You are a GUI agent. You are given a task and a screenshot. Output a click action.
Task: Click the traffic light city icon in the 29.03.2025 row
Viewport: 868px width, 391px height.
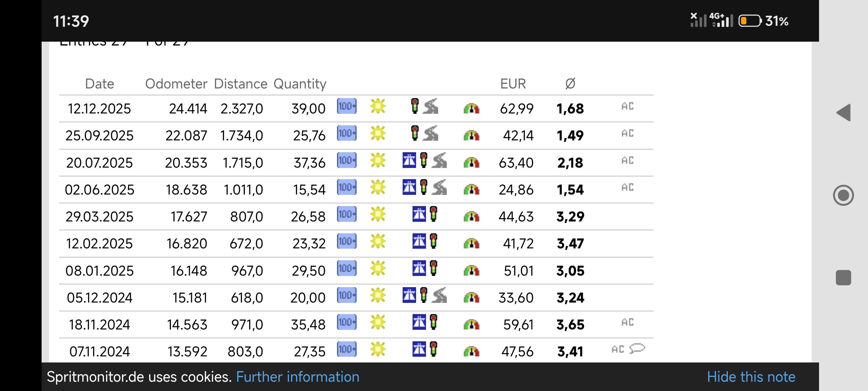pos(434,214)
